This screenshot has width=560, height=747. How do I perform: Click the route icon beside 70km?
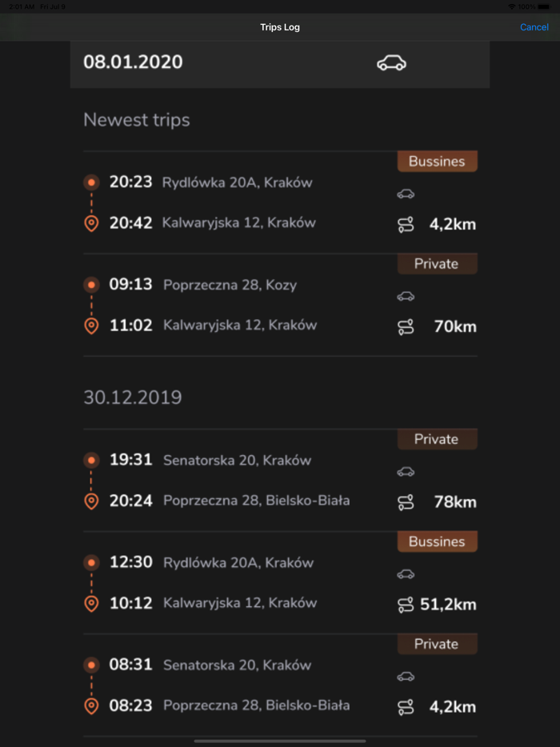pyautogui.click(x=406, y=326)
